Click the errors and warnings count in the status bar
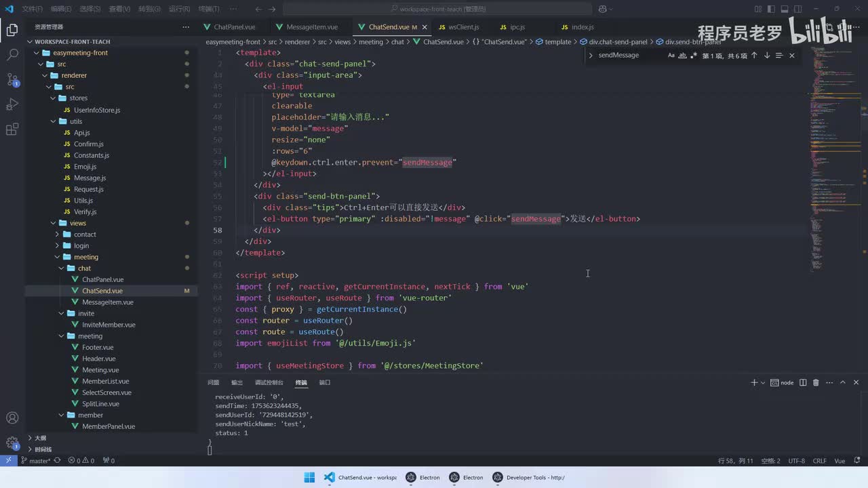Screen dimensions: 868x488 click(x=81, y=461)
